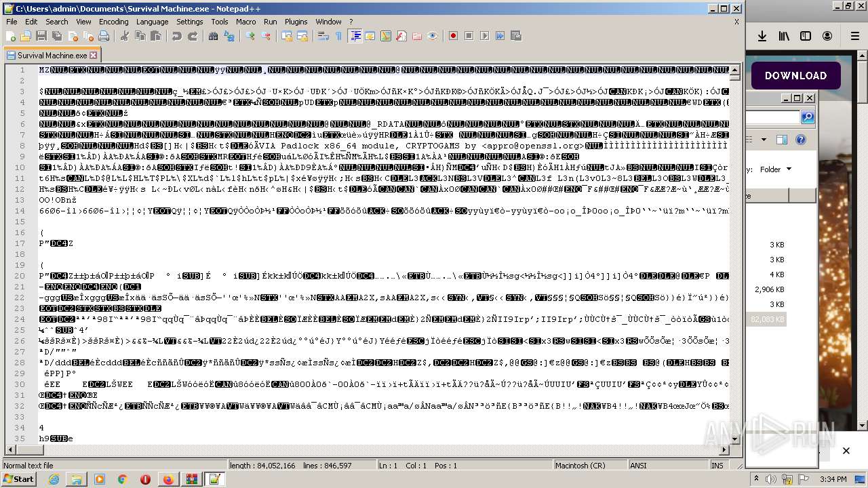Open the Firefox library icon
The height and width of the screenshot is (488, 868).
(784, 37)
